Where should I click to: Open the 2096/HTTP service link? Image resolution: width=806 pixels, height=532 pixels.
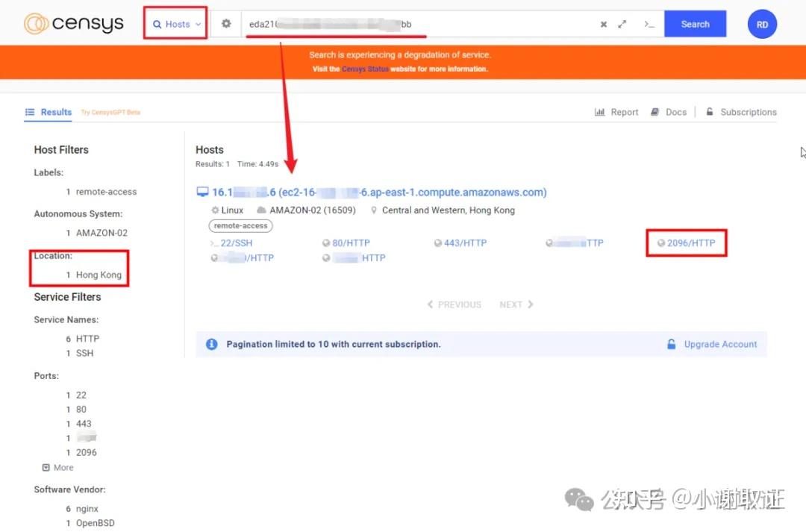coord(691,243)
